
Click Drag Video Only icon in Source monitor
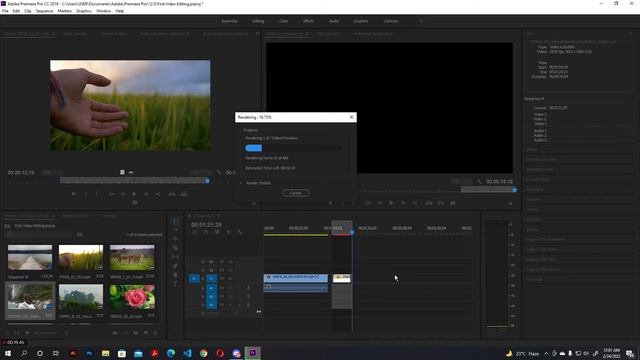coord(122,173)
